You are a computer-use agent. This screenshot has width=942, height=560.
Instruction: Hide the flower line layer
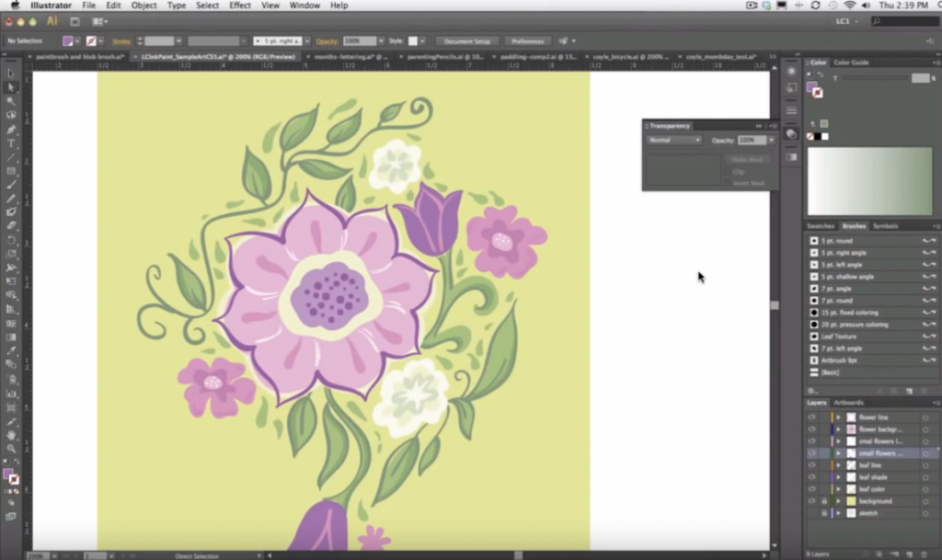tap(811, 417)
